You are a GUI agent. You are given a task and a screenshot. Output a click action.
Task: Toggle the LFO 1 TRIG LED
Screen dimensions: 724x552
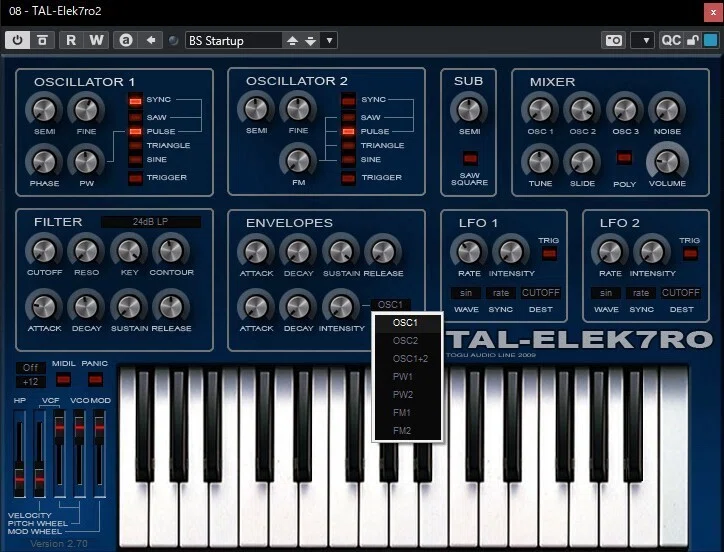[x=549, y=254]
